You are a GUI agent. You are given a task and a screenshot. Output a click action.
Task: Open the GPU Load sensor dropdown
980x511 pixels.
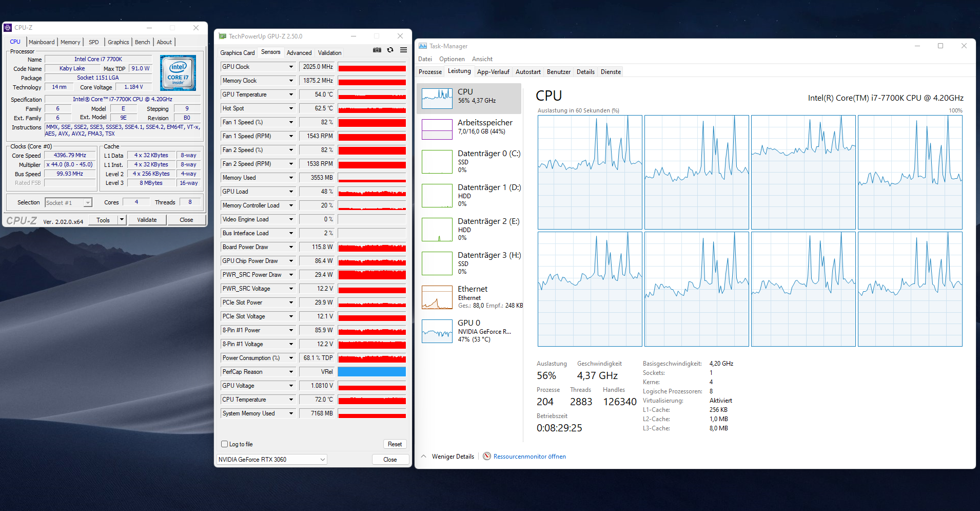pyautogui.click(x=291, y=192)
